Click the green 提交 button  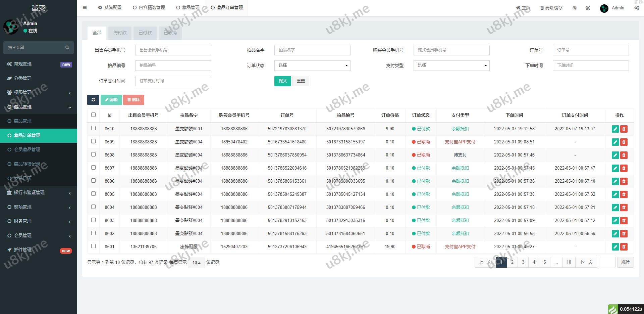[x=282, y=81]
